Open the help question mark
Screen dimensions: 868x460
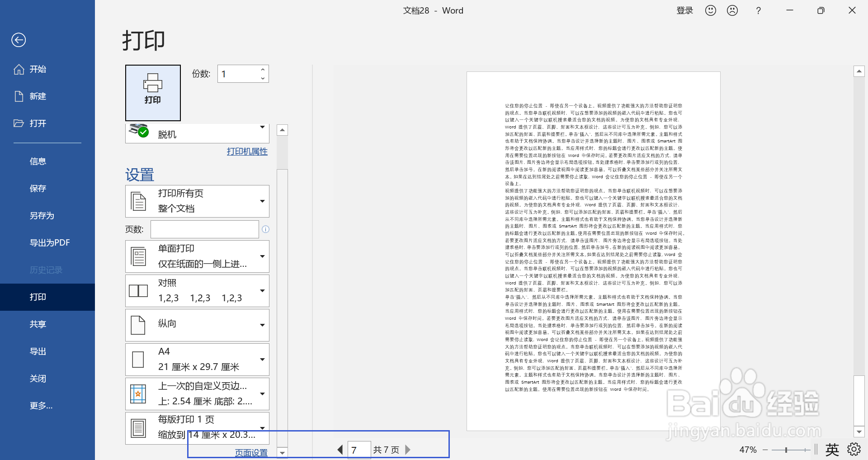tap(759, 10)
